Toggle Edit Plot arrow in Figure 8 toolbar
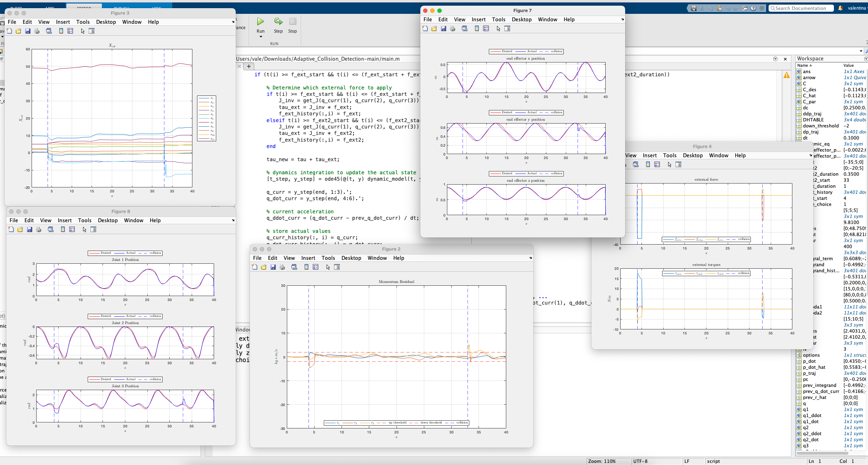Screen dimensions: 868x465 [x=84, y=230]
